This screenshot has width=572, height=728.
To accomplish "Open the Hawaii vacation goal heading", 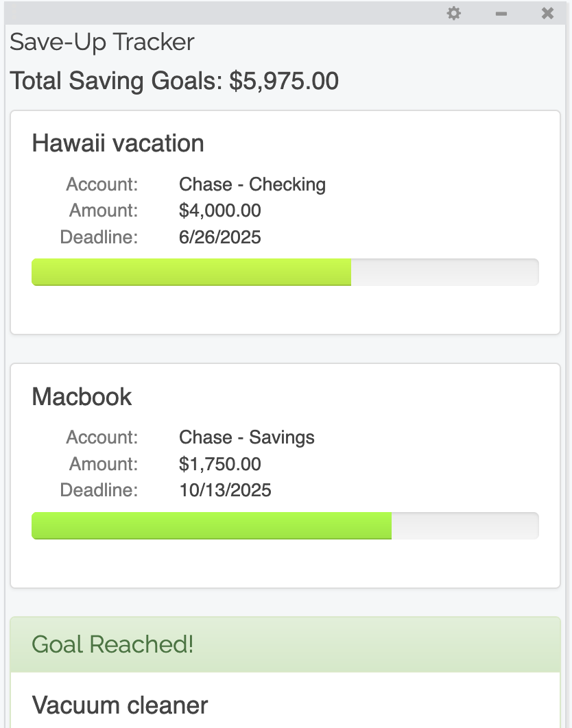I will (x=118, y=143).
